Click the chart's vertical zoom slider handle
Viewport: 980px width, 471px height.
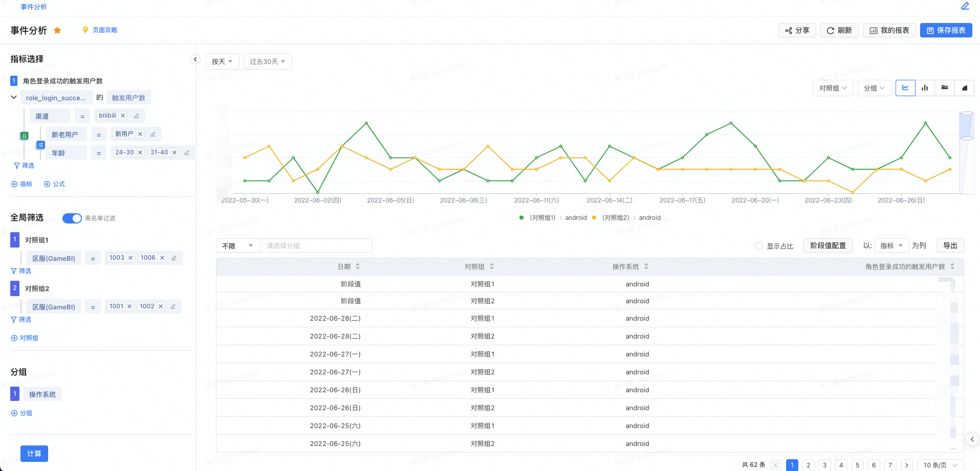tap(966, 114)
